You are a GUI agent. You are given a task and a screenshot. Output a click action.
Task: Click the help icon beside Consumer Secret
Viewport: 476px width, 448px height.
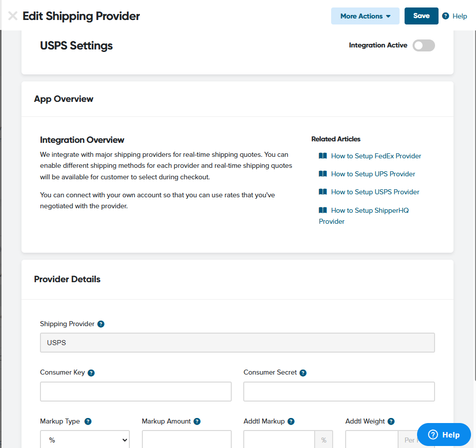coord(303,373)
